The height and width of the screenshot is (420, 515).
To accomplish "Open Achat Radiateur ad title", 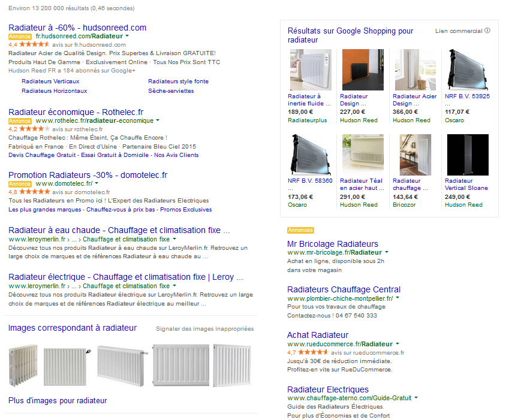I will [318, 335].
